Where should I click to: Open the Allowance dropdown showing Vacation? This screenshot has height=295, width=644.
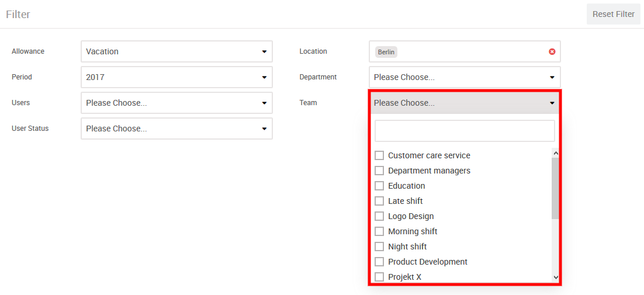pos(176,51)
